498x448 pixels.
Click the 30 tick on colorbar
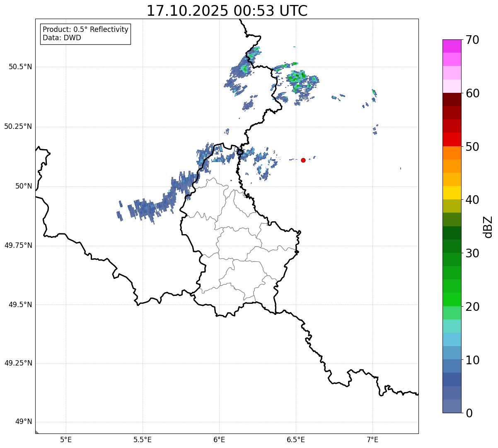[x=472, y=253]
